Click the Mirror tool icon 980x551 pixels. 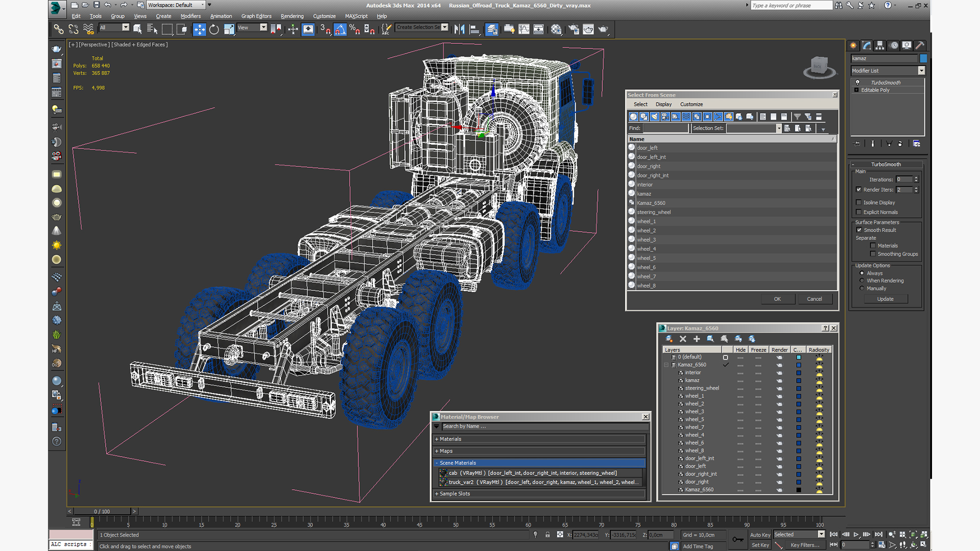(459, 29)
